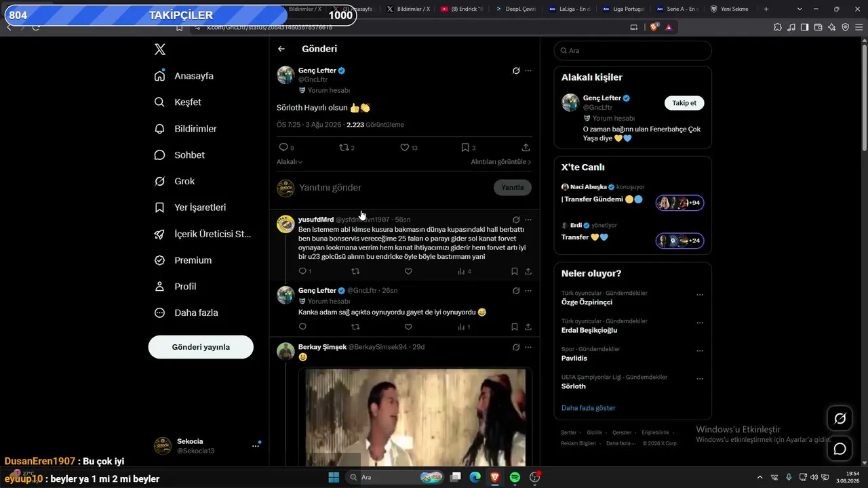This screenshot has width=868, height=488.
Task: Open Grok icon on the main Sörloth post
Action: (516, 70)
